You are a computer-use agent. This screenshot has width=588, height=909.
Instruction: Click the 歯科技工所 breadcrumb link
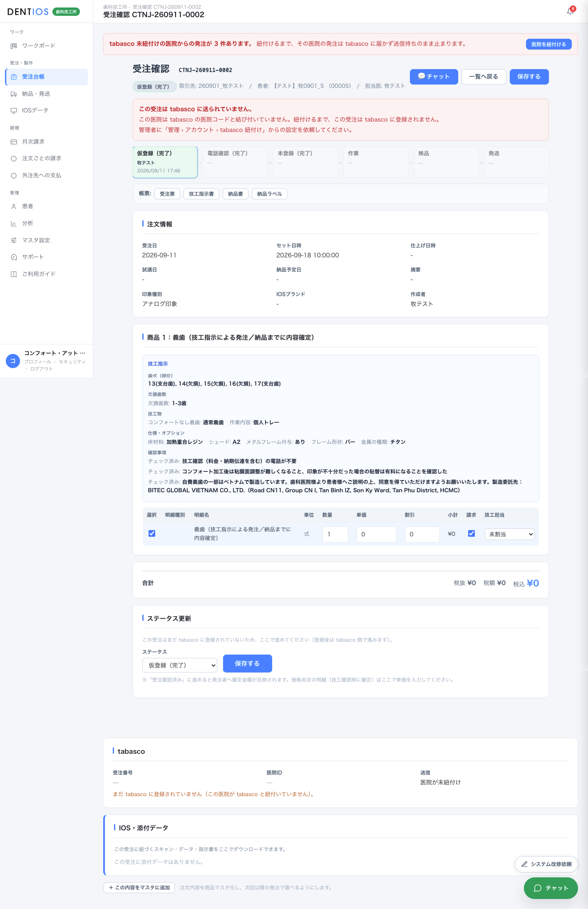115,7
